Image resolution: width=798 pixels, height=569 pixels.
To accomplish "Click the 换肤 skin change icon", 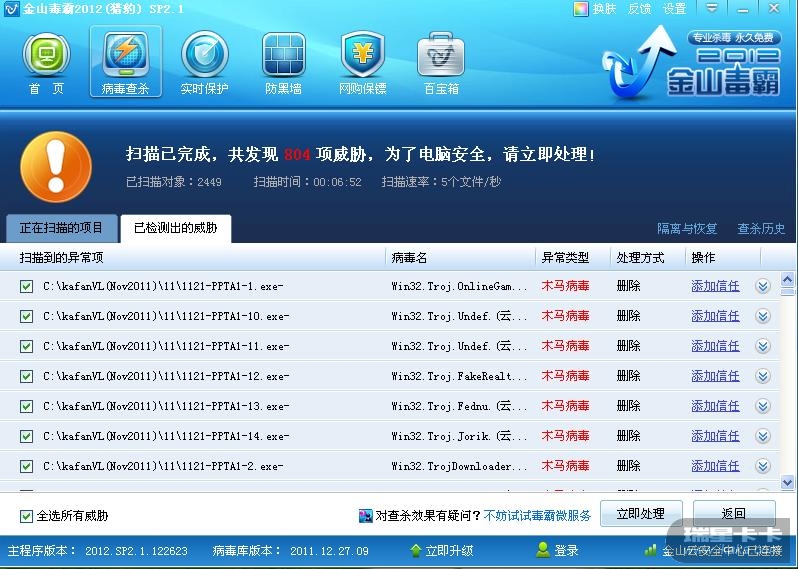I will (x=580, y=9).
